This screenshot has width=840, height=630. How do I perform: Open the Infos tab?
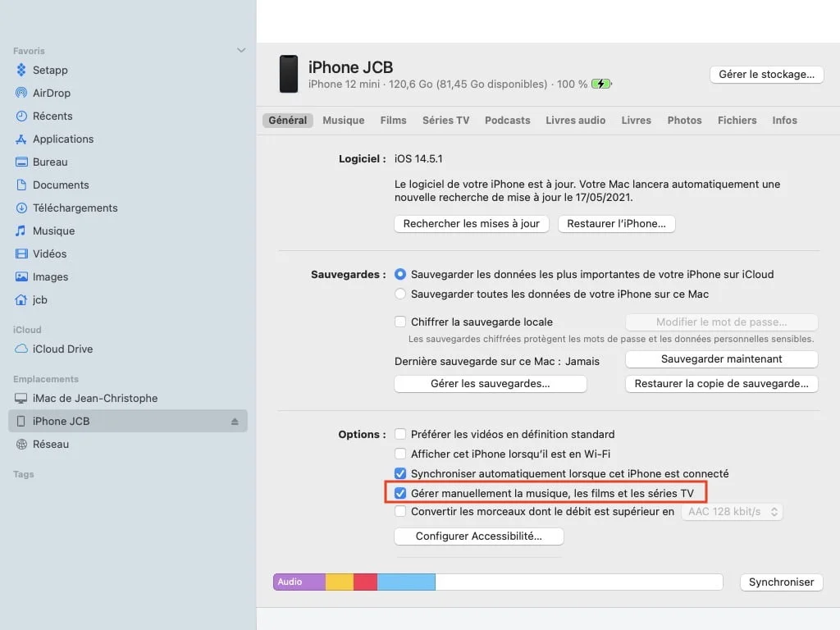[x=784, y=121]
